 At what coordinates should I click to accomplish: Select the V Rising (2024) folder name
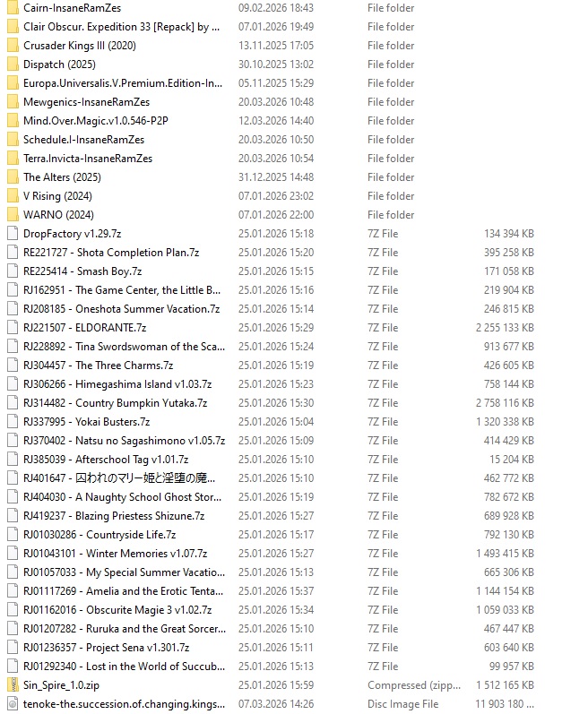point(58,196)
